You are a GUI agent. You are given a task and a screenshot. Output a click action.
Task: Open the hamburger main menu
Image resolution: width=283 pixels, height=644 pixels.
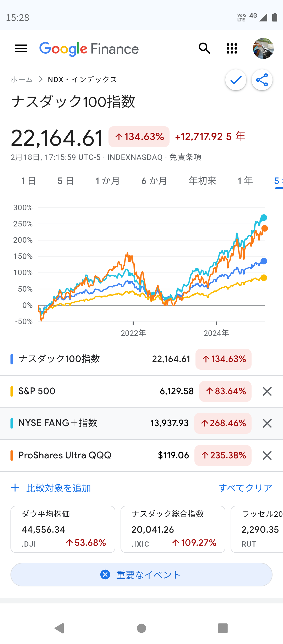tap(21, 49)
